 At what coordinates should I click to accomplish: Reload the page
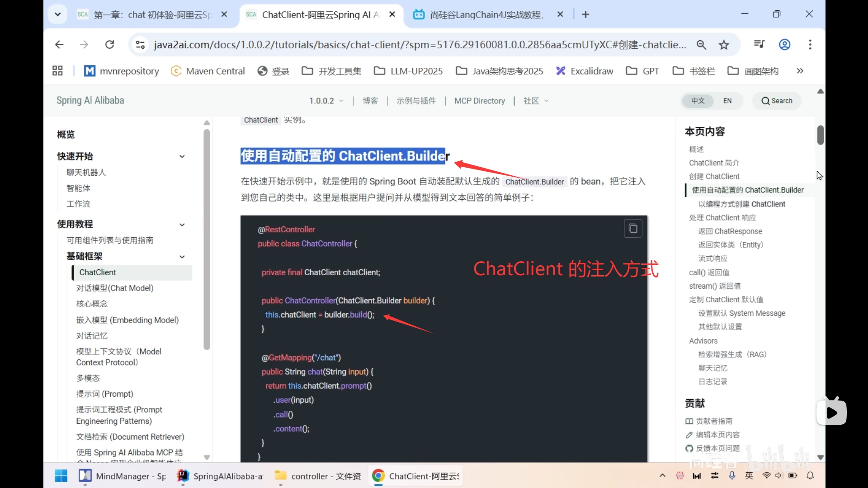tap(109, 45)
